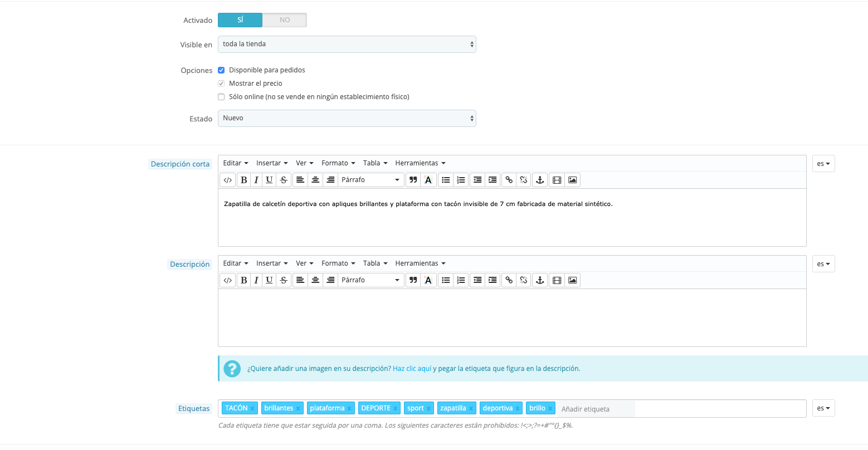Screen dimensions: 868x450
Task: Open text color in the Descripción editor
Action: (428, 280)
